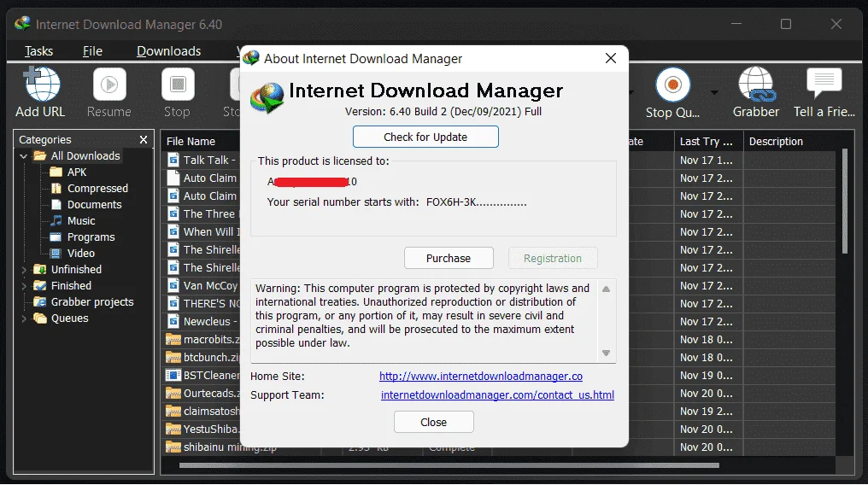
Task: Open the Home Site link
Action: click(x=480, y=376)
